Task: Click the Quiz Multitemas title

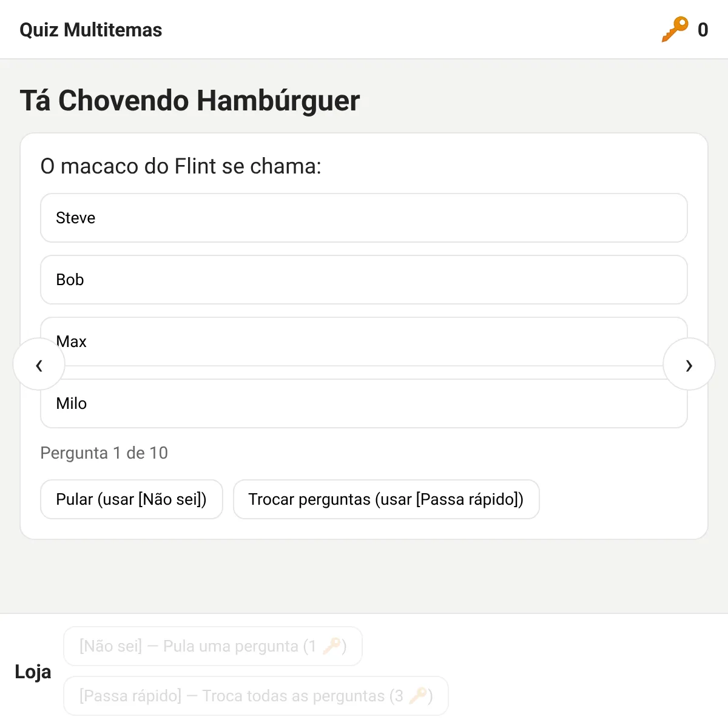Action: click(x=91, y=30)
